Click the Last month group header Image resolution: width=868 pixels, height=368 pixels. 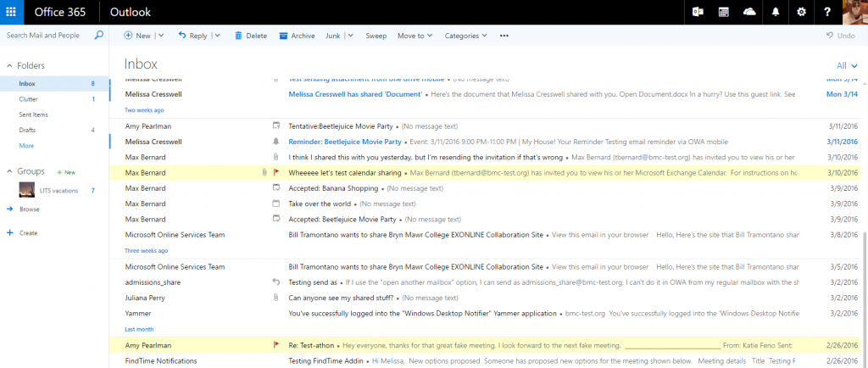(x=139, y=329)
